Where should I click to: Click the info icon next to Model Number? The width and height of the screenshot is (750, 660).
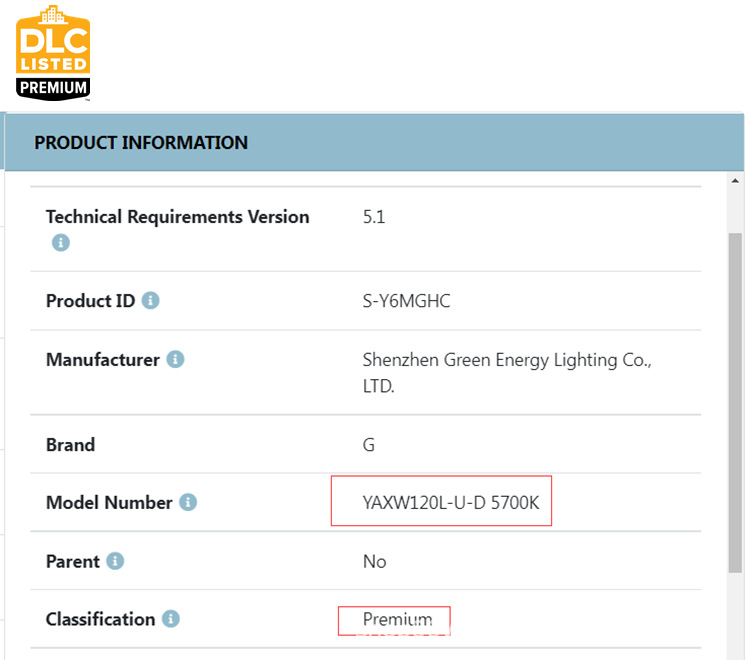(188, 502)
